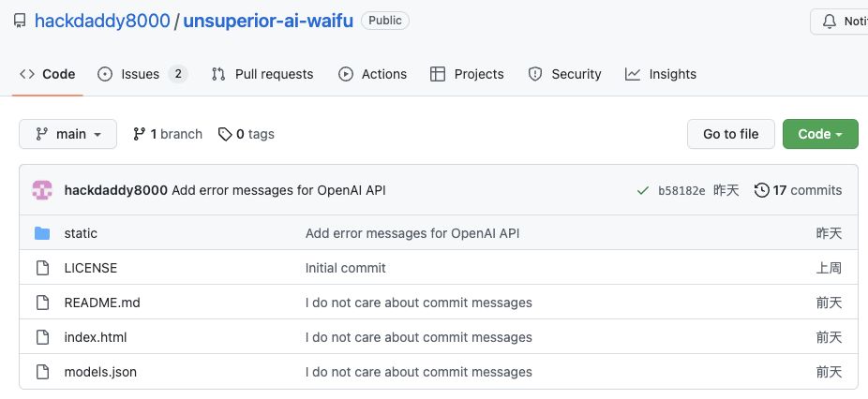Open the Insights tab
The image size is (868, 399).
pyautogui.click(x=661, y=74)
